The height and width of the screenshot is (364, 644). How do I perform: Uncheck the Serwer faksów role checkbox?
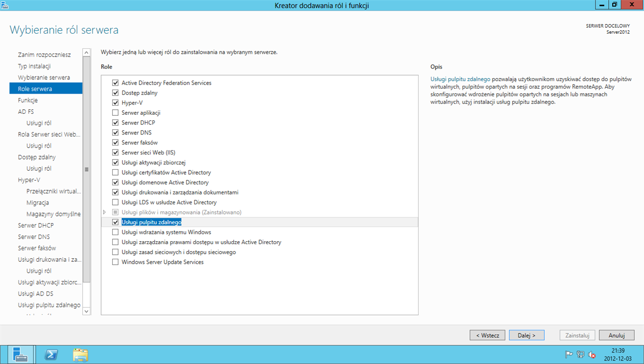point(115,142)
